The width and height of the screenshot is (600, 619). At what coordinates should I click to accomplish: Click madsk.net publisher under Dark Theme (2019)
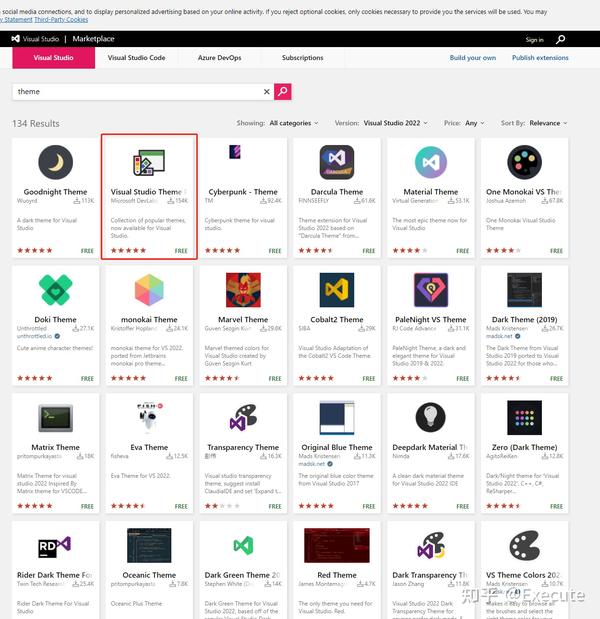click(x=499, y=336)
